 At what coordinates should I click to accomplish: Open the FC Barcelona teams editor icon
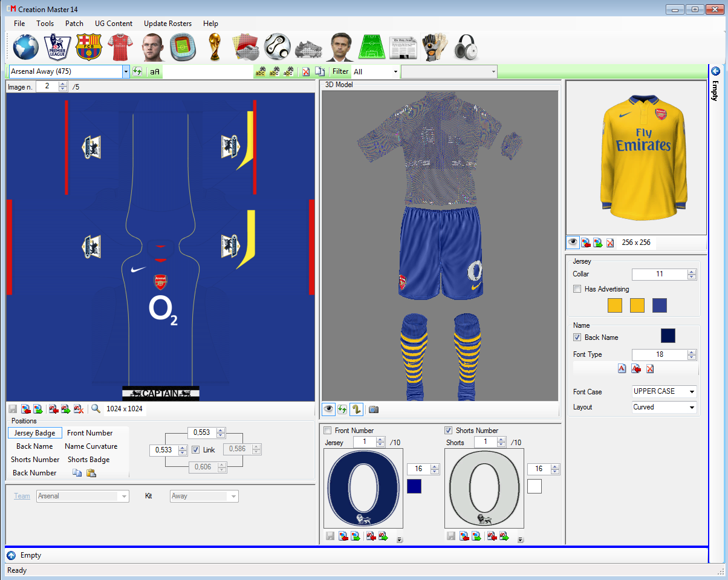(89, 47)
